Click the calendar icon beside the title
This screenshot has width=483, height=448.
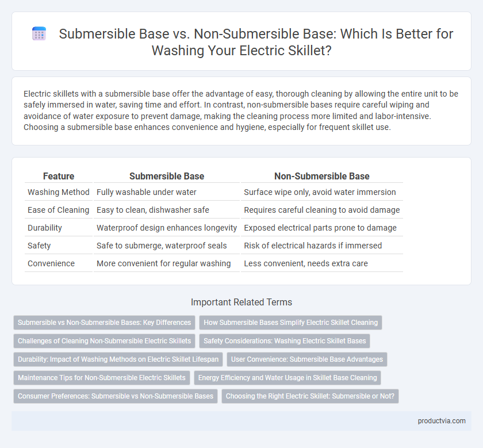point(39,33)
